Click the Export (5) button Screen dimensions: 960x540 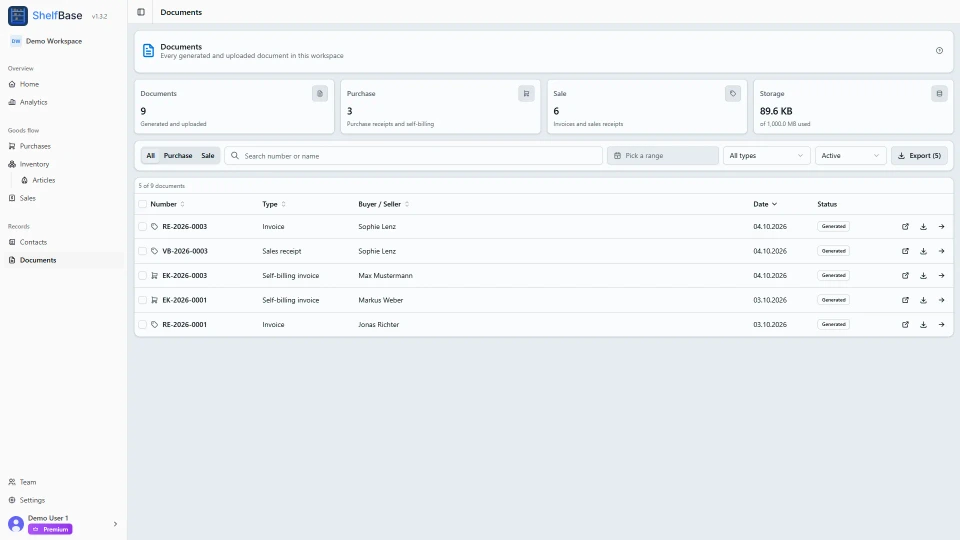click(919, 156)
